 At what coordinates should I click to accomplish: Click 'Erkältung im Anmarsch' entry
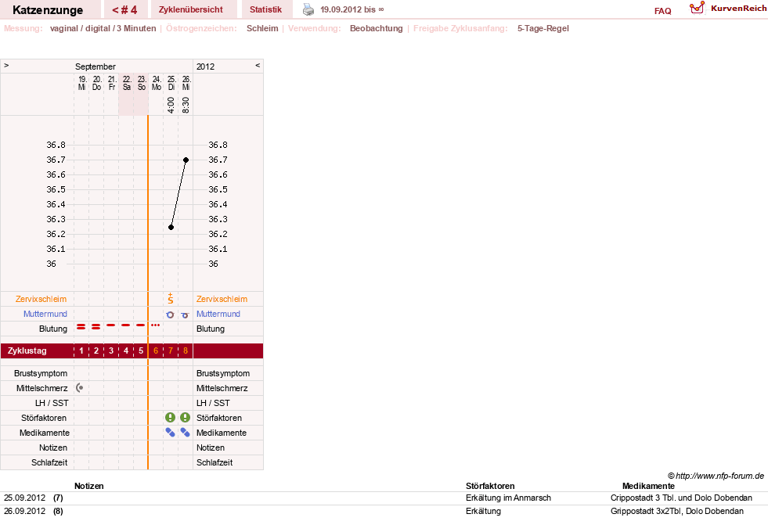coord(508,498)
